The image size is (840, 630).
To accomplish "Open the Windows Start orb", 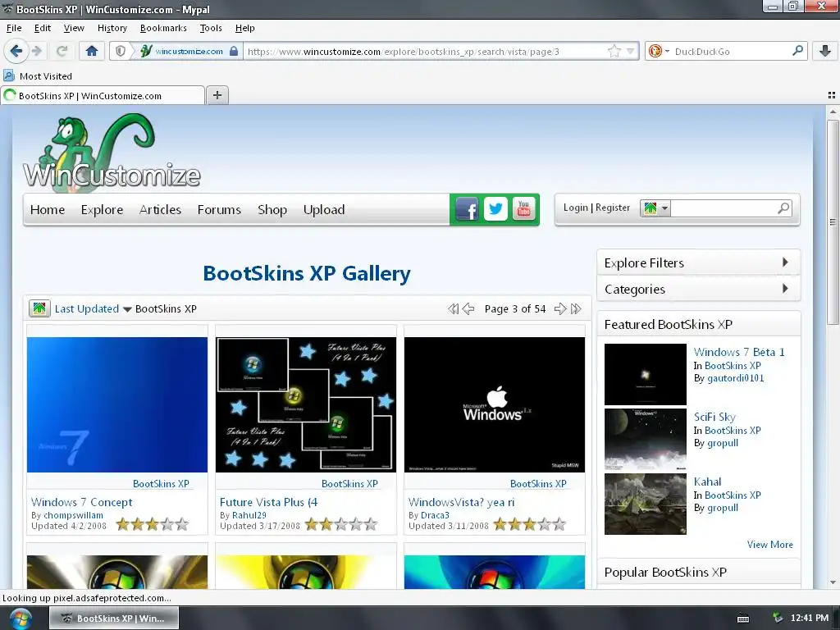I will [21, 619].
